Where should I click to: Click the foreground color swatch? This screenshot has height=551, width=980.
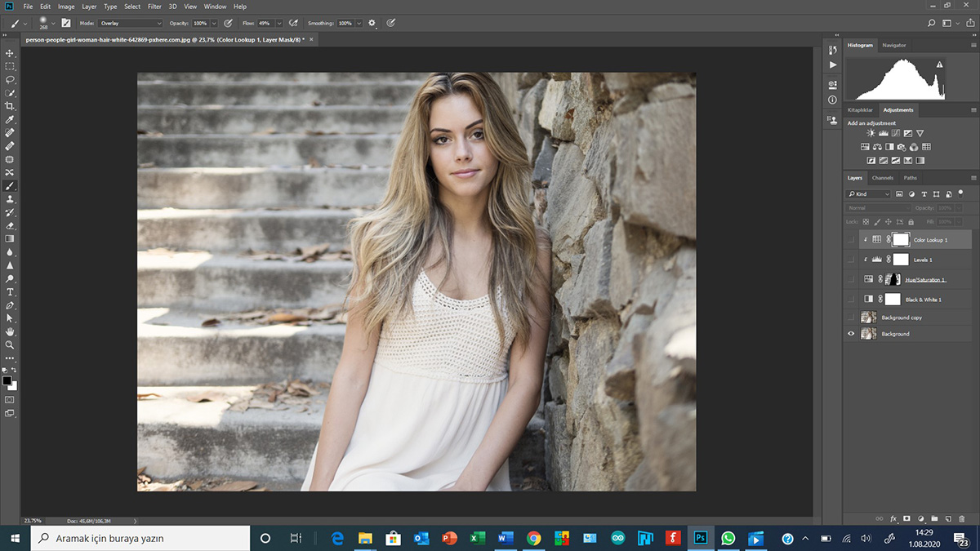[x=7, y=380]
